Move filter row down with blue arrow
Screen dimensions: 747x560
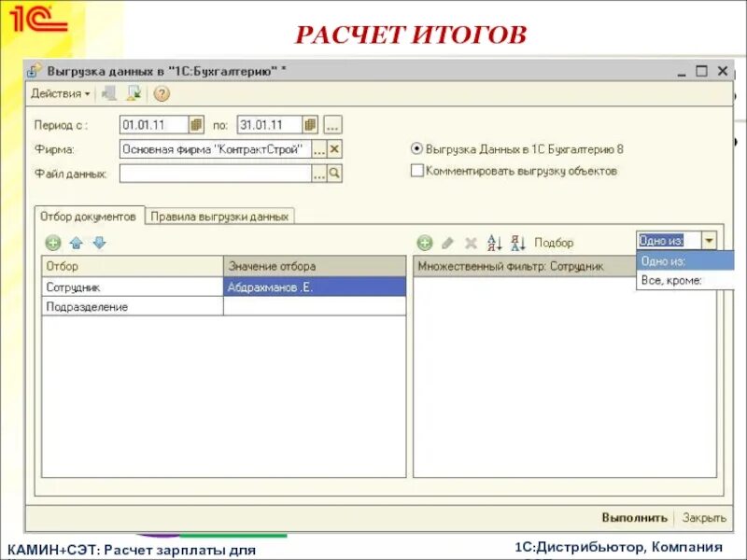pyautogui.click(x=100, y=243)
